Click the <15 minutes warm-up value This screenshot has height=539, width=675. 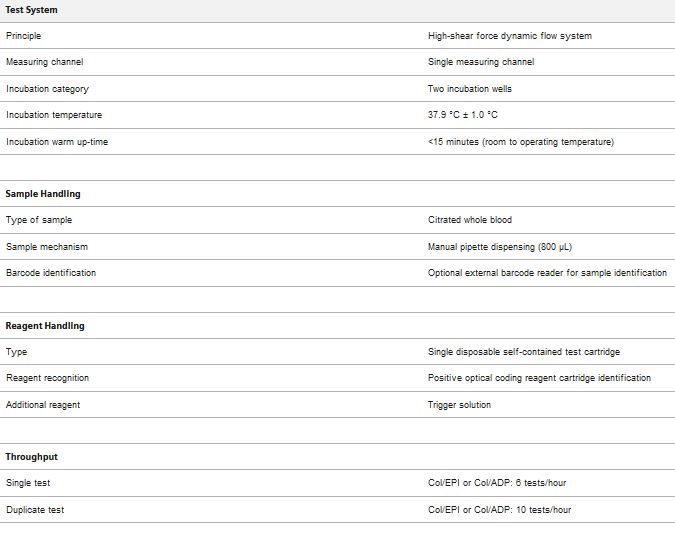tap(520, 142)
